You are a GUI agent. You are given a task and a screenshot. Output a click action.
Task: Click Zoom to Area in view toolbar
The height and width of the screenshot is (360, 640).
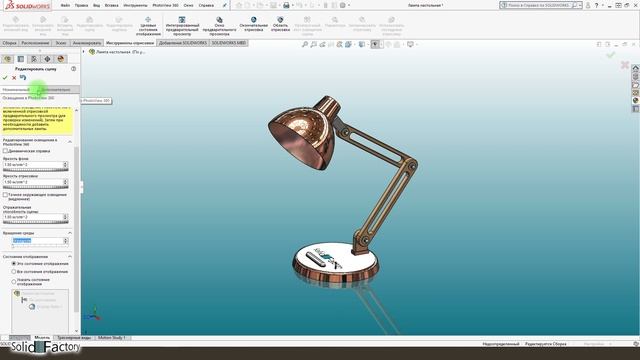313,44
